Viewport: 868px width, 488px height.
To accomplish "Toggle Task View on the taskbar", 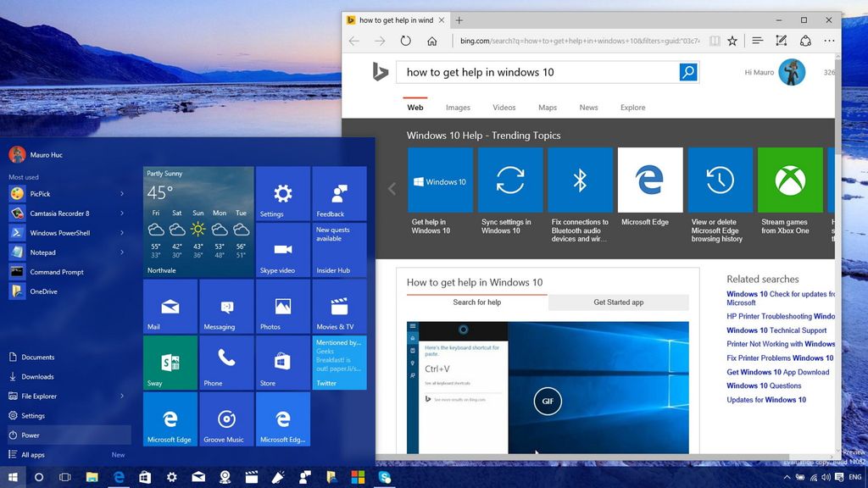I will pos(64,477).
